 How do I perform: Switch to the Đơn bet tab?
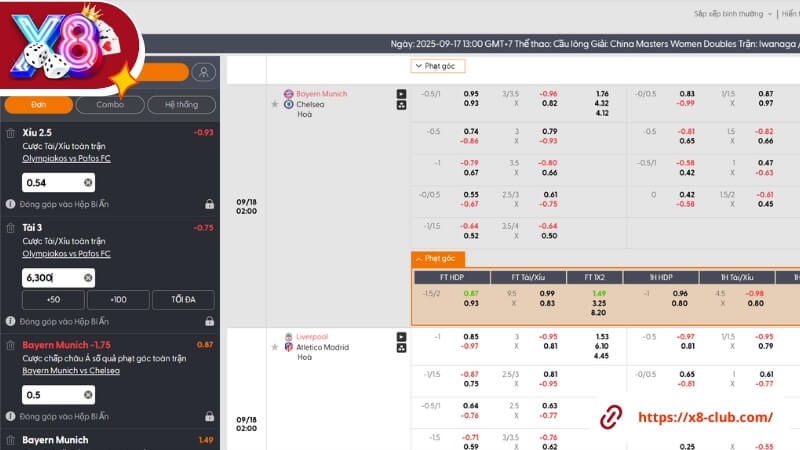pyautogui.click(x=39, y=105)
